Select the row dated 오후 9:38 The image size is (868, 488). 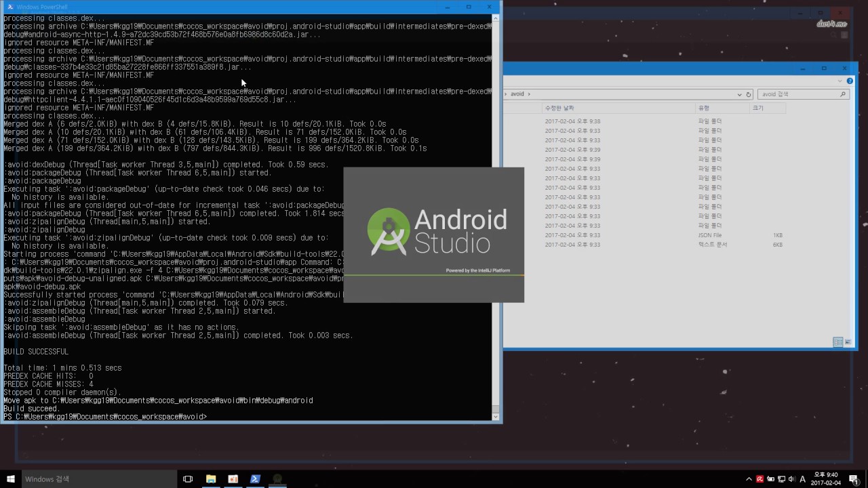pos(644,121)
